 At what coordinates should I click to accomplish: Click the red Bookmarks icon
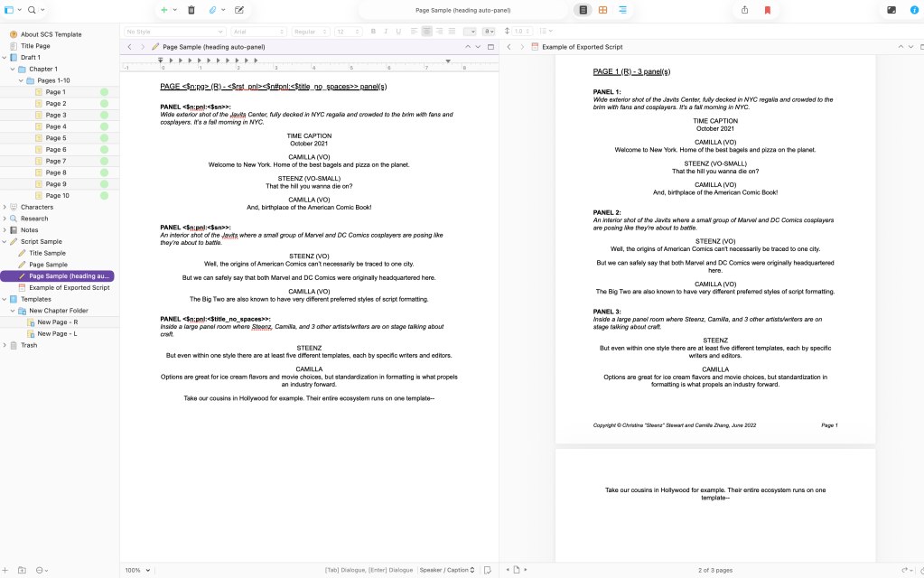click(768, 10)
